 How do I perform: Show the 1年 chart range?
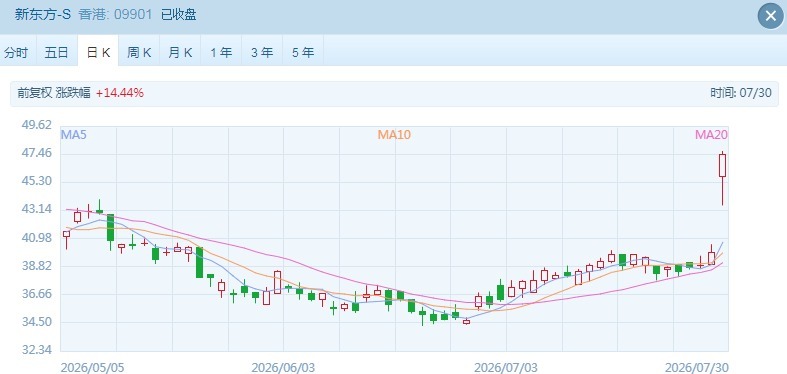pos(221,52)
